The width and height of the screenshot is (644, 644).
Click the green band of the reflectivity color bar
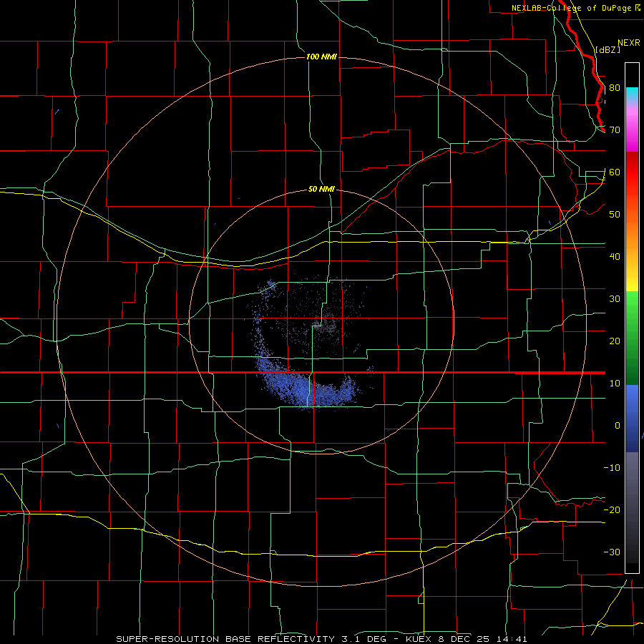(632, 338)
